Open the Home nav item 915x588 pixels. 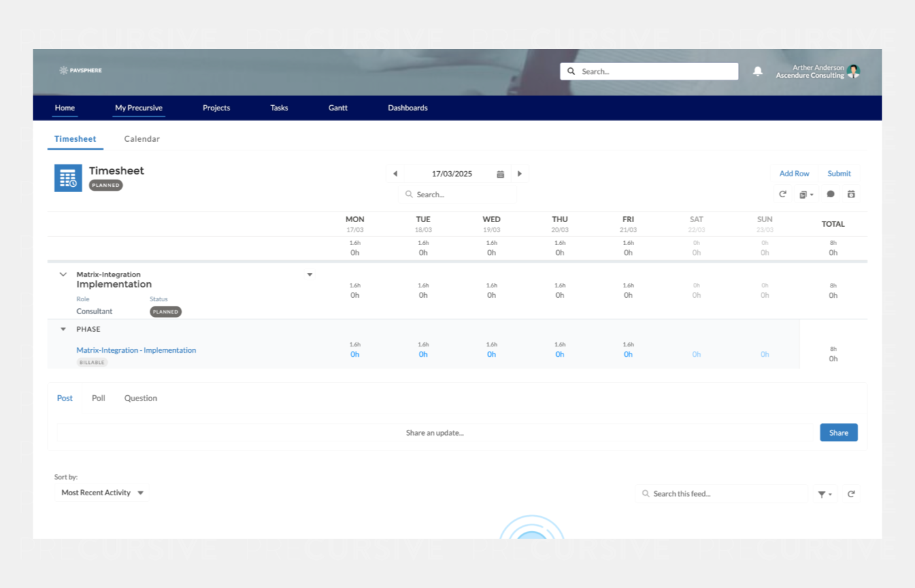point(65,108)
